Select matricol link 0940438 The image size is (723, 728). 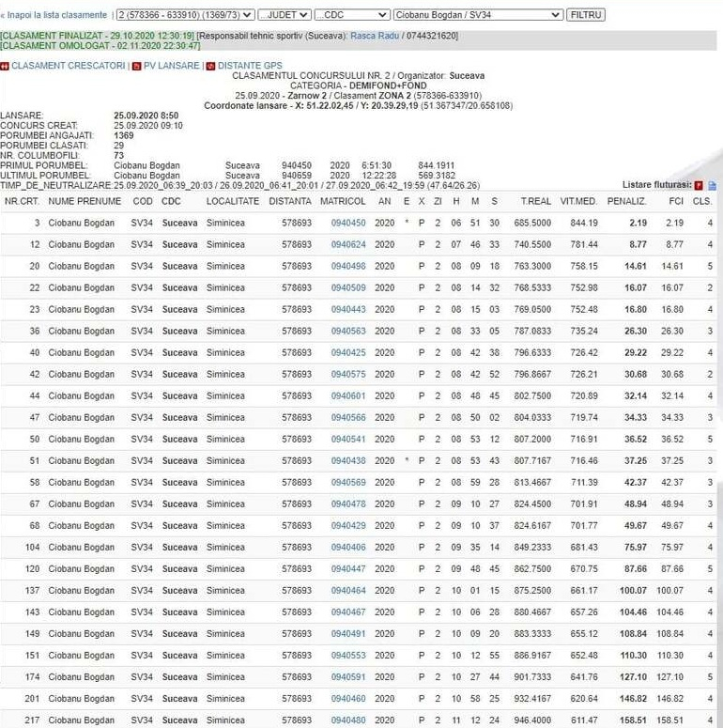coord(348,461)
